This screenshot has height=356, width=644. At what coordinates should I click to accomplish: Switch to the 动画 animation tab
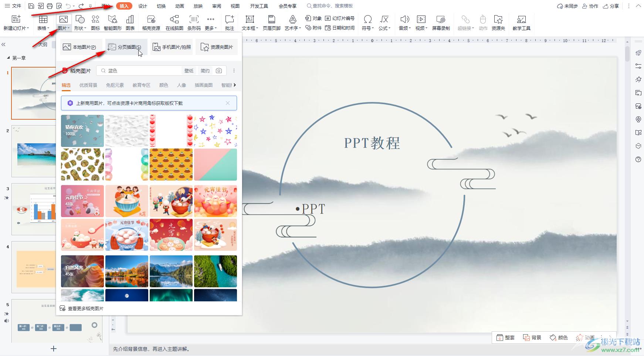(180, 6)
